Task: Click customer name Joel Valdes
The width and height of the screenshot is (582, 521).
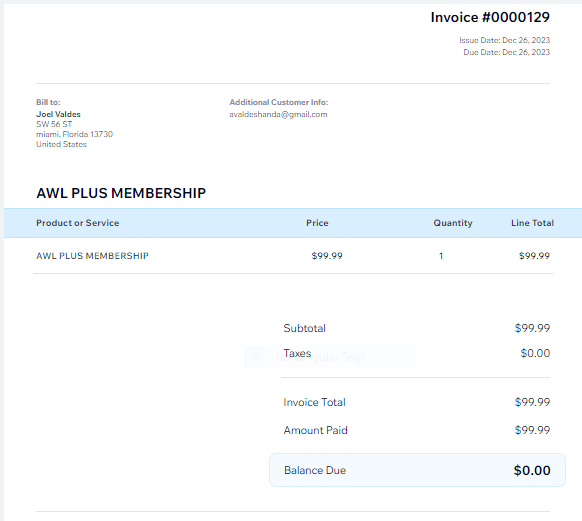Action: click(58, 114)
